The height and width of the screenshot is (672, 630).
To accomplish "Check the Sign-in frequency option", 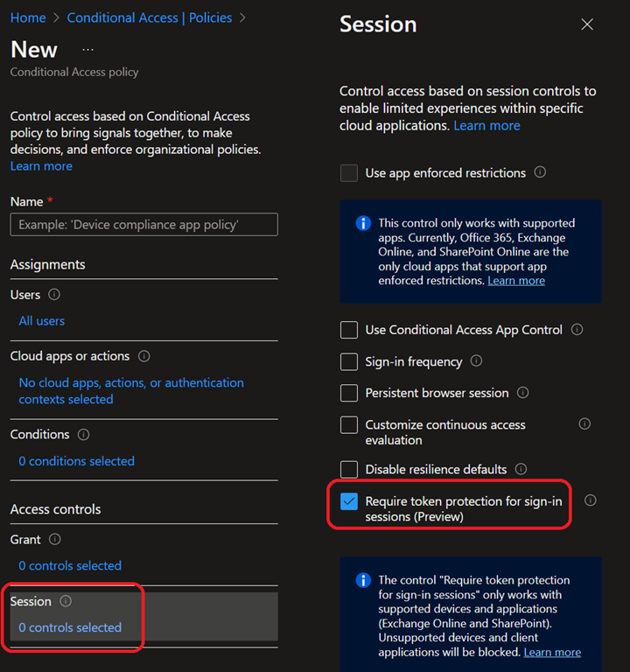I will pyautogui.click(x=349, y=362).
